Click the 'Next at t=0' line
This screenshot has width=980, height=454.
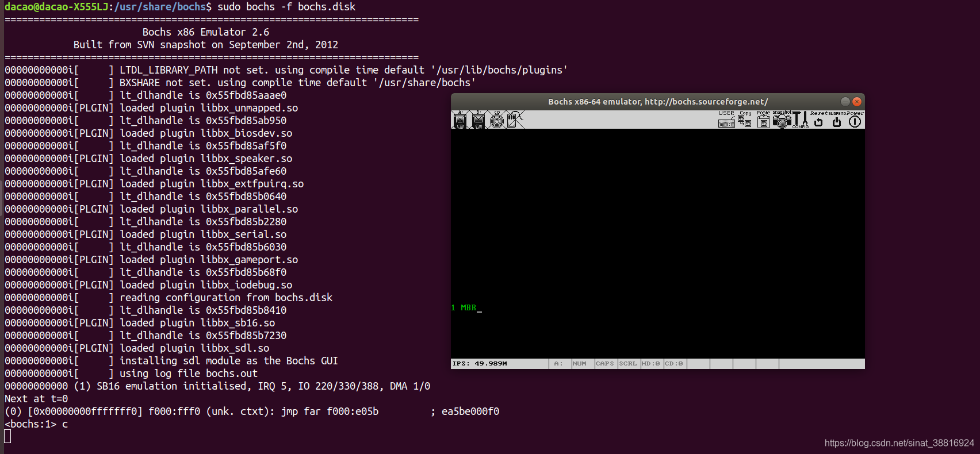36,399
